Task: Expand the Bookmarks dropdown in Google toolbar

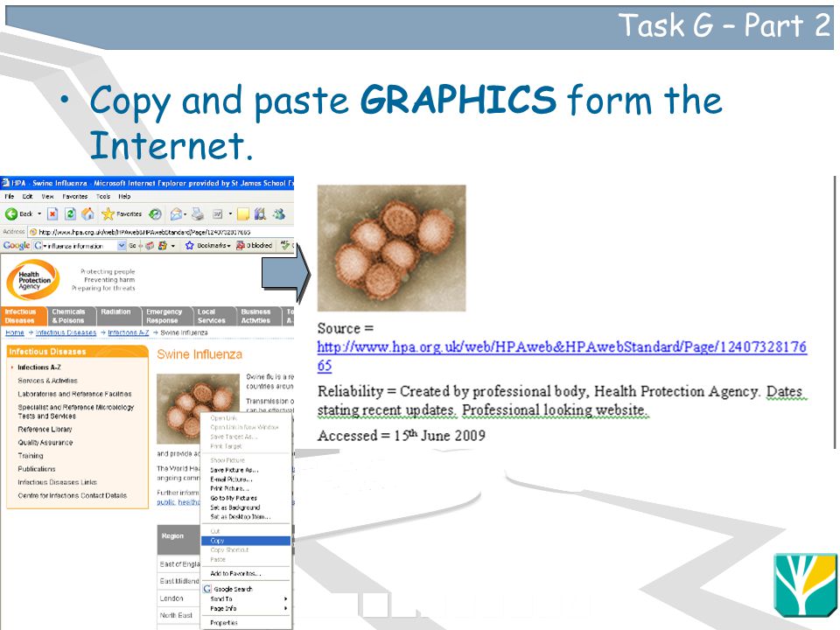Action: pos(228,246)
